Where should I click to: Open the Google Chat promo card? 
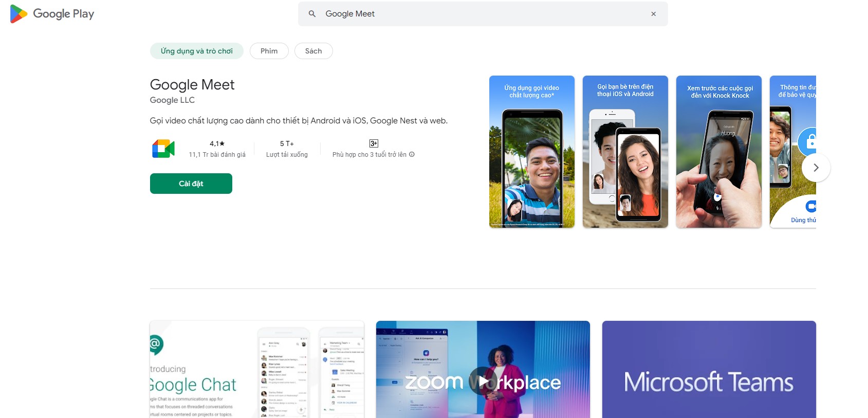[x=257, y=369]
